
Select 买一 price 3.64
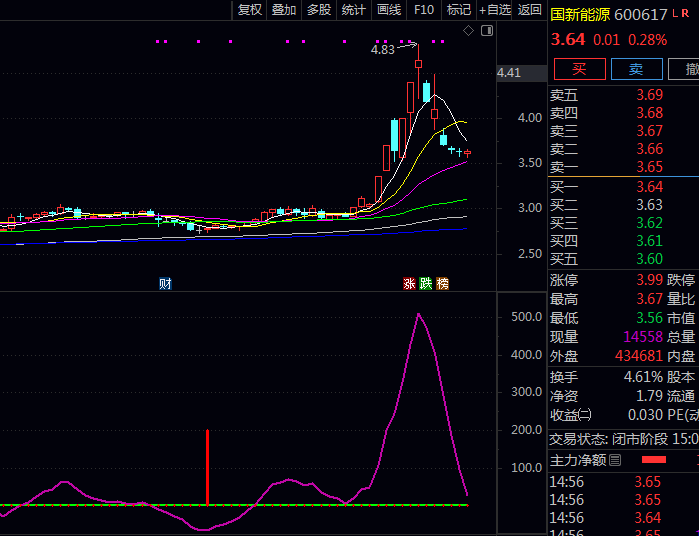tap(650, 187)
